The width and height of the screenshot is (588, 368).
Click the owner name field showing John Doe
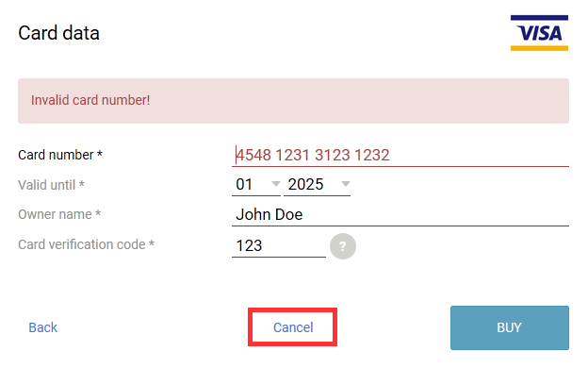pos(400,215)
